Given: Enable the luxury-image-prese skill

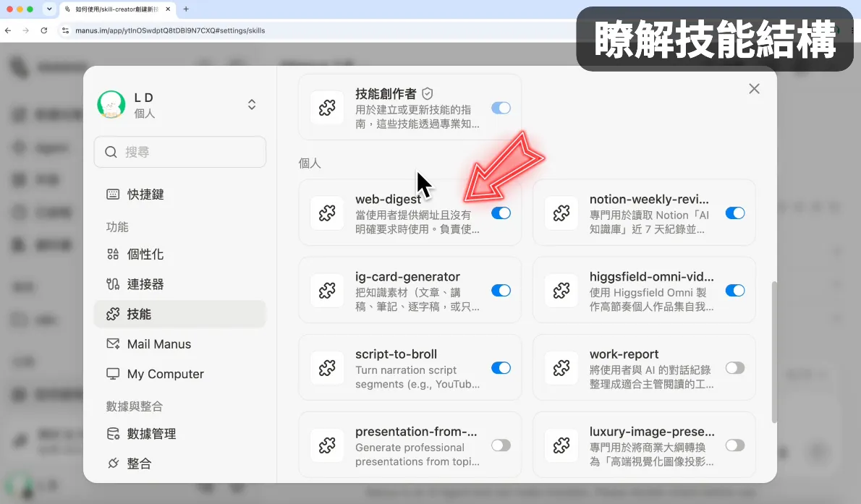Looking at the screenshot, I should (x=734, y=445).
